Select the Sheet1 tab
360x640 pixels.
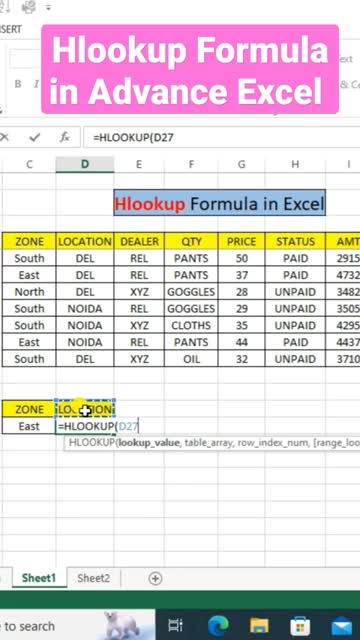click(x=39, y=578)
